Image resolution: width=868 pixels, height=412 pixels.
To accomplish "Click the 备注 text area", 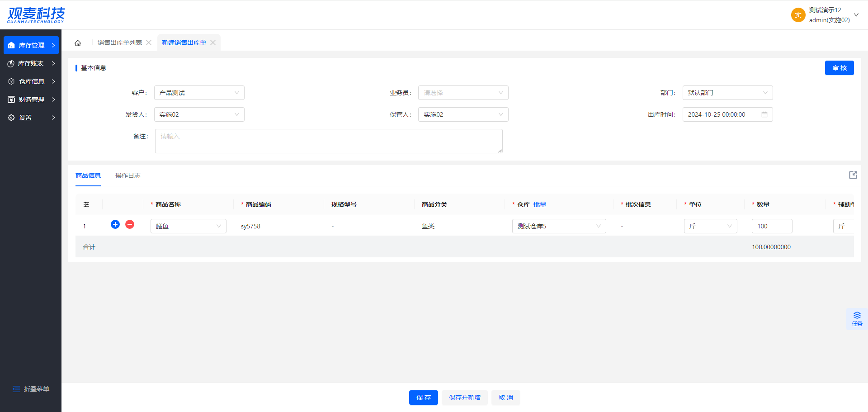I will tap(329, 141).
